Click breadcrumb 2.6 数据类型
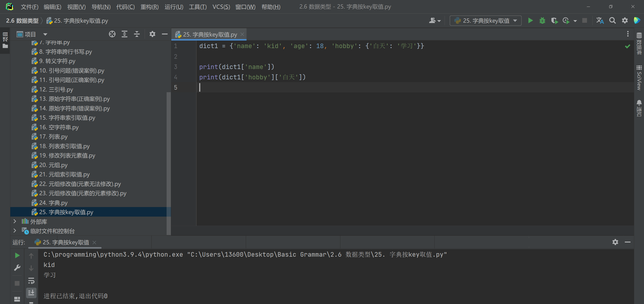The height and width of the screenshot is (304, 644). 22,21
